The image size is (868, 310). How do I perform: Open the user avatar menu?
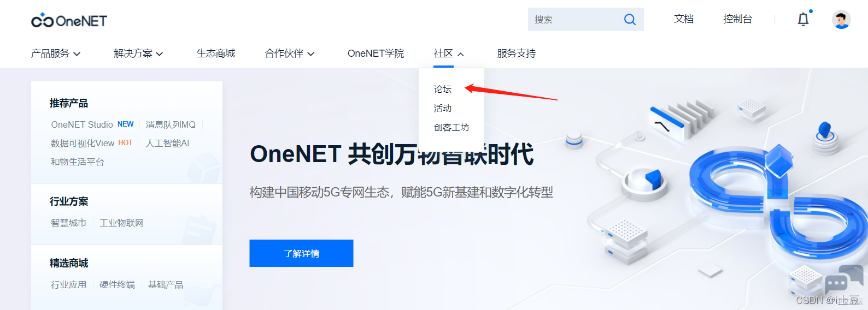pos(841,20)
